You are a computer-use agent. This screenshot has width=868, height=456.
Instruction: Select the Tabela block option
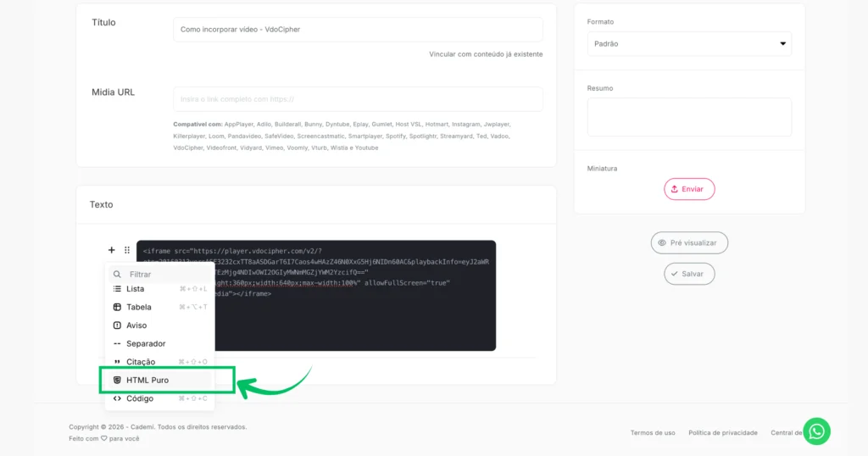(159, 307)
